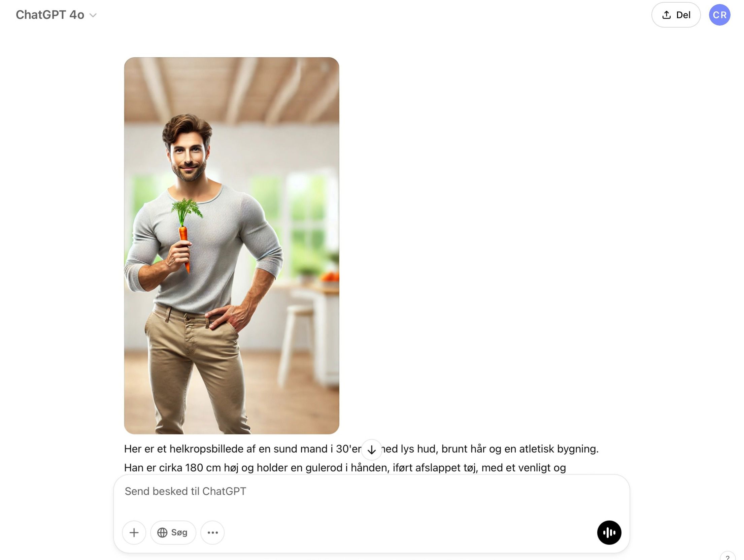
Task: Click the upload icon in Del button
Action: 667,15
